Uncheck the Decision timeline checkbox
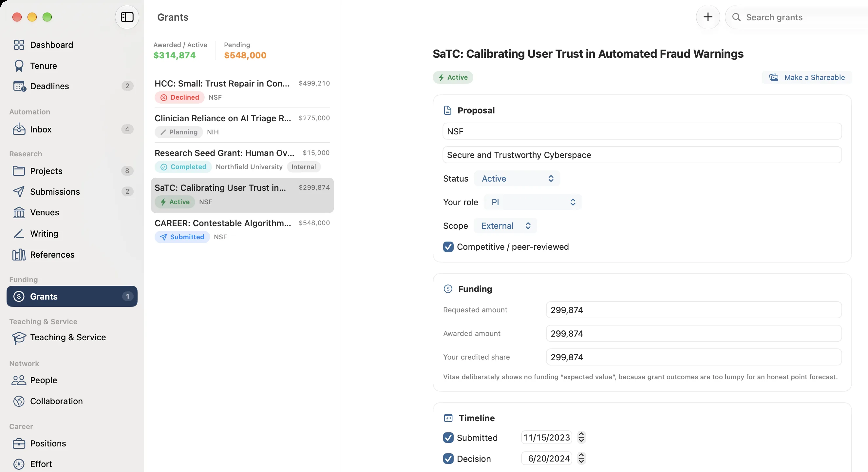868x472 pixels. [448, 459]
